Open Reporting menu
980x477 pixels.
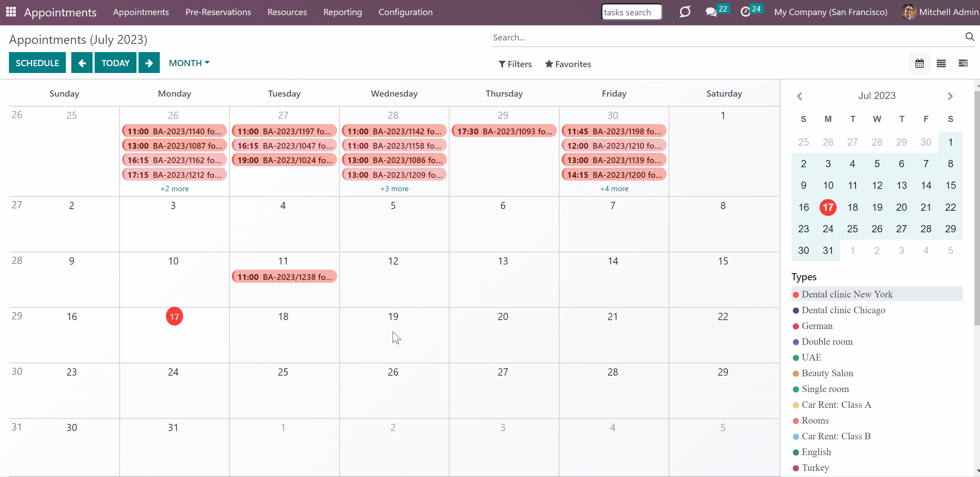tap(343, 12)
